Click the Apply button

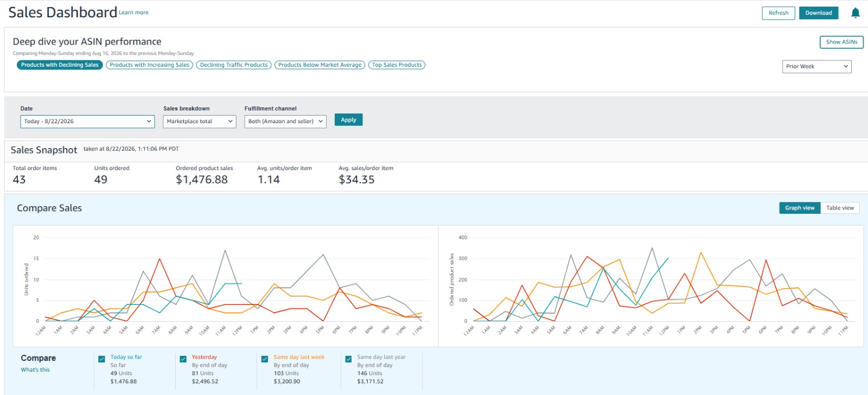point(348,120)
